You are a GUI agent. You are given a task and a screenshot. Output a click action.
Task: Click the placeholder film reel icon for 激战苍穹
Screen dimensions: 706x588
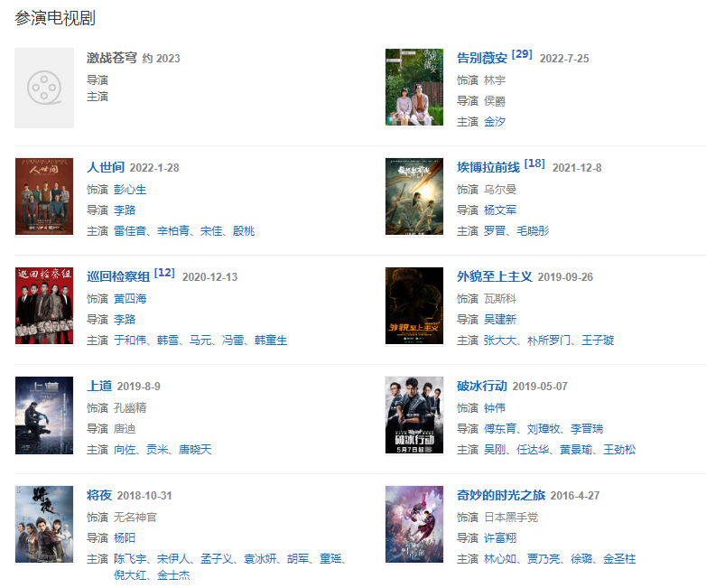point(44,88)
